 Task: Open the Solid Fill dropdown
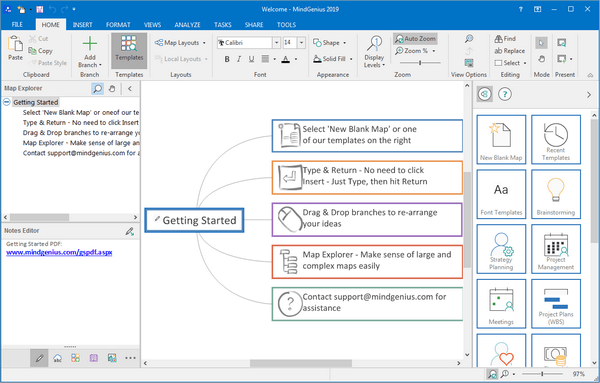click(x=333, y=59)
